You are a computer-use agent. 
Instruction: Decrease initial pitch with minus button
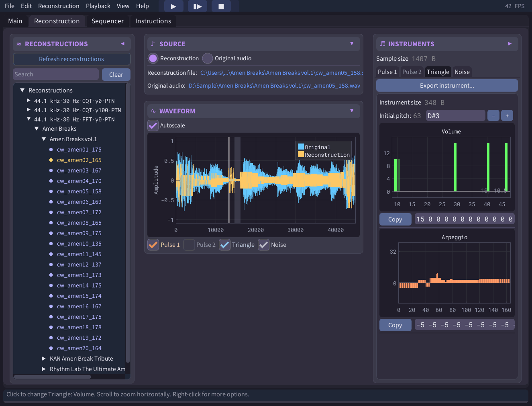(493, 116)
